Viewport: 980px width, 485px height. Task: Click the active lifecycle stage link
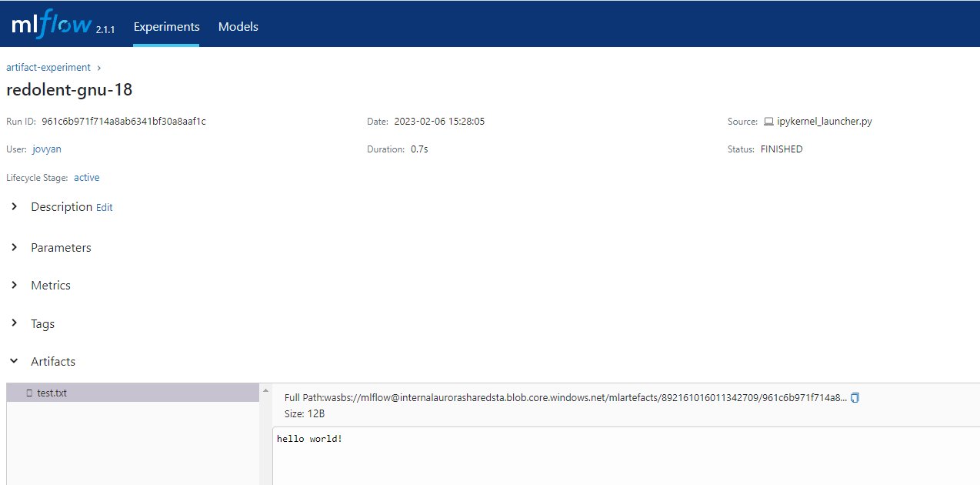pos(86,178)
